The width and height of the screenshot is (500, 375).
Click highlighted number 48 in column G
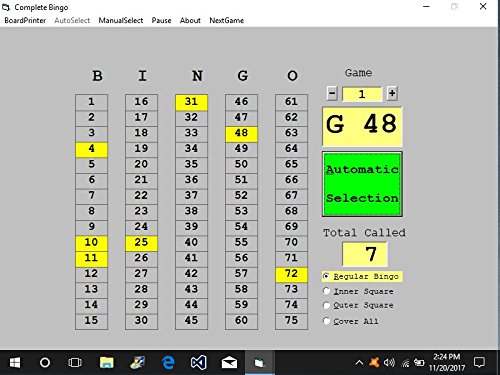[241, 134]
